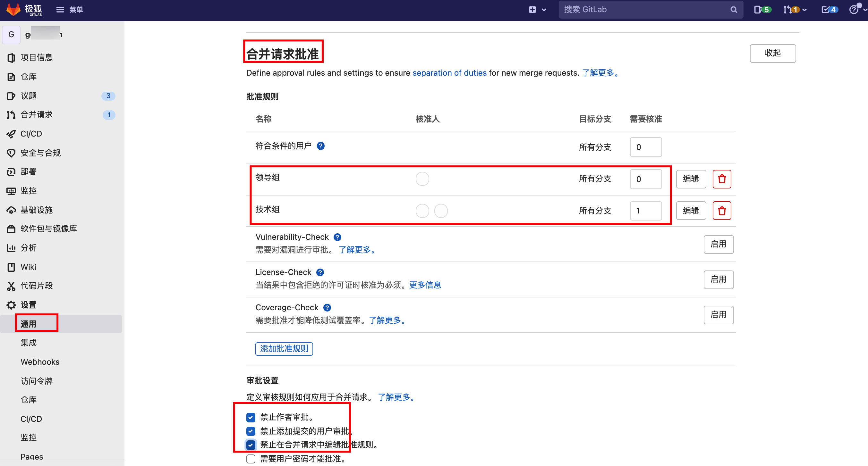Go to CI/CD in sidebar
This screenshot has height=466, width=868.
(31, 134)
